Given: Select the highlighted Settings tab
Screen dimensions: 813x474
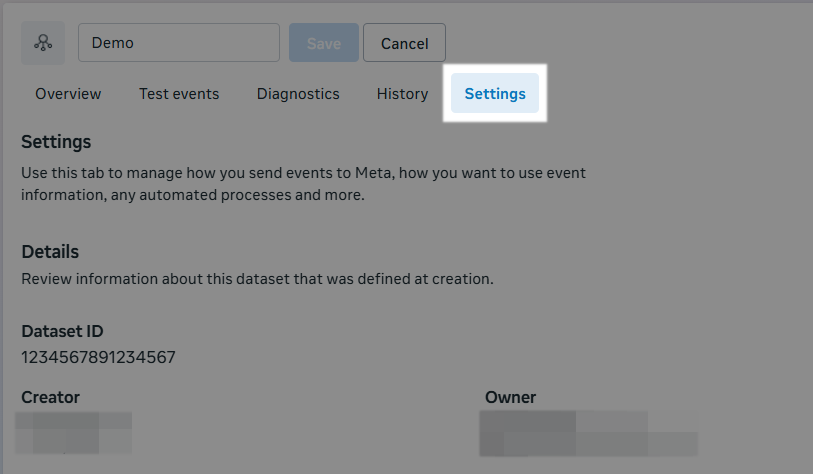Looking at the screenshot, I should pos(495,94).
